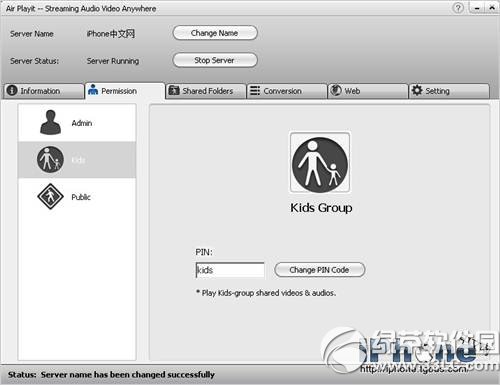Select the Public group entry
The image size is (500, 385).
77,197
